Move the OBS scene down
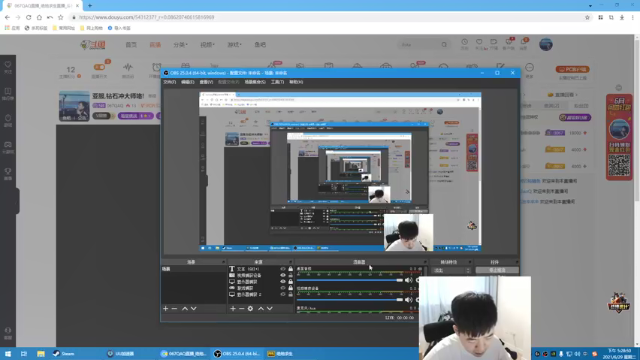640x360 pixels. click(193, 309)
